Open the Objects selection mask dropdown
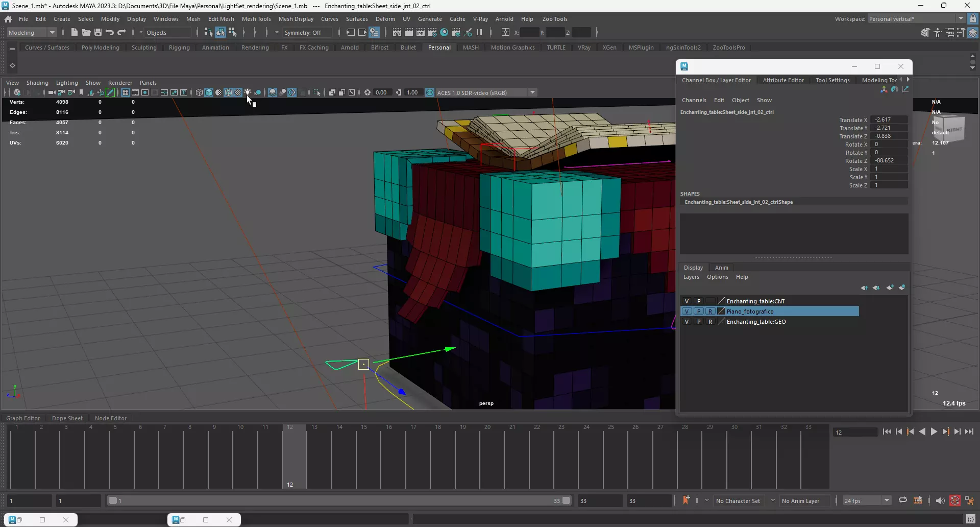The width and height of the screenshot is (980, 527). [167, 32]
